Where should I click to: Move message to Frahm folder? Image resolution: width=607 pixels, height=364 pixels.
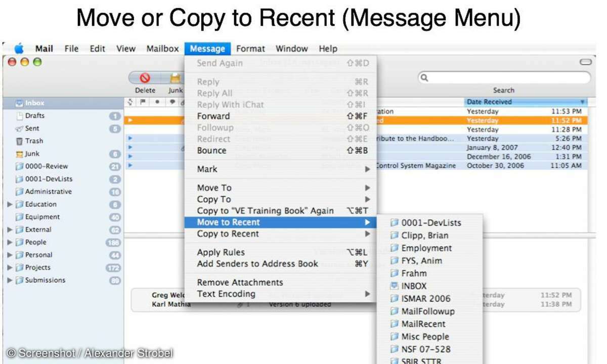click(x=430, y=274)
